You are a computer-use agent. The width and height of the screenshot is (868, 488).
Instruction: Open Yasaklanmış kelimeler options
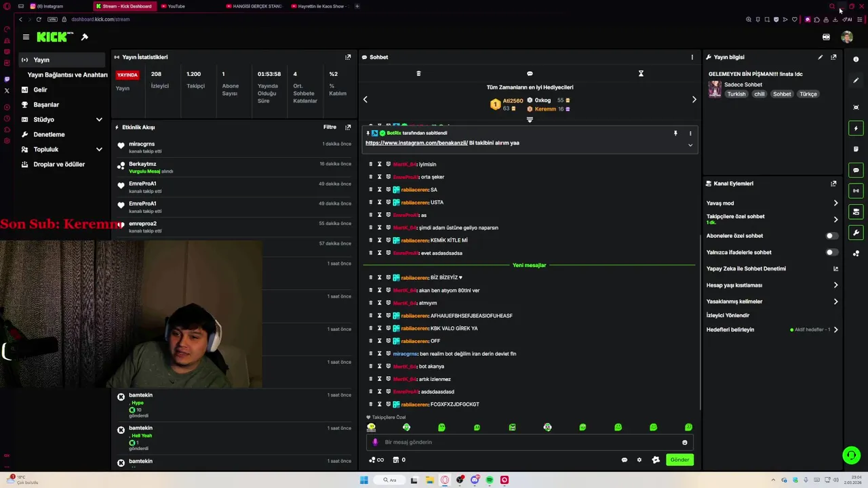point(772,302)
